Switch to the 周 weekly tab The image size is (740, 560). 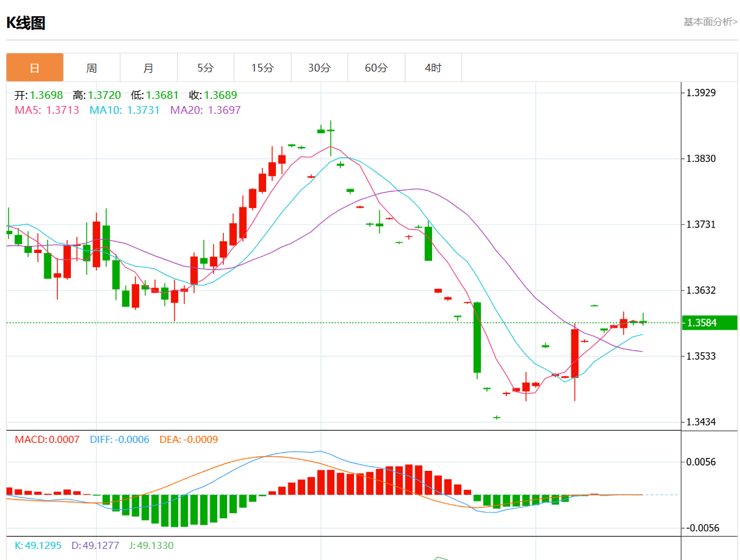click(x=92, y=68)
